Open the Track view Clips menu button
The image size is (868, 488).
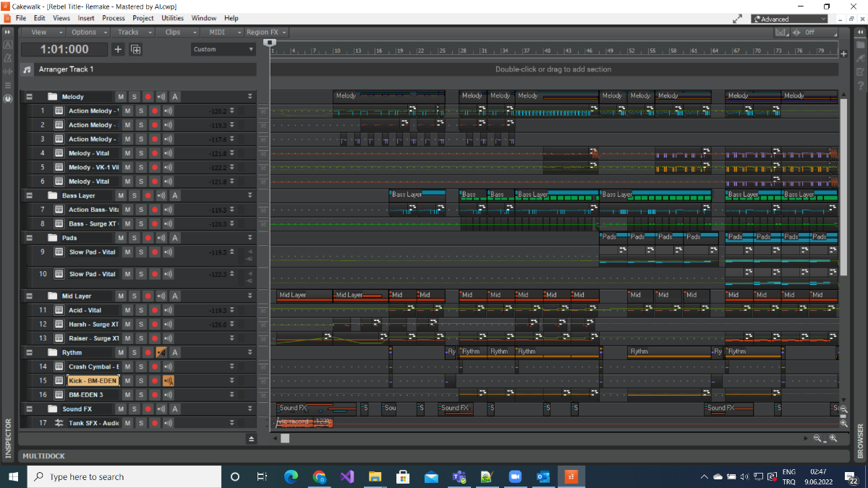pos(178,32)
